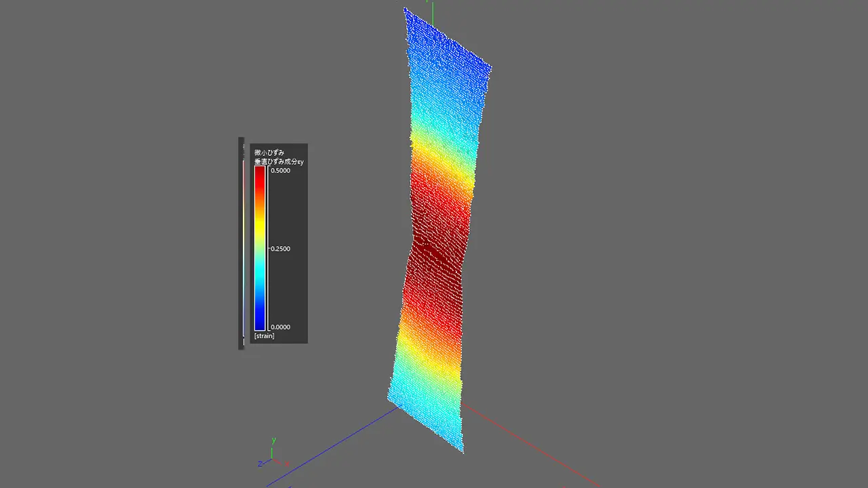Click the 0.5000 maximum legend value
868x488 pixels.
[280, 170]
